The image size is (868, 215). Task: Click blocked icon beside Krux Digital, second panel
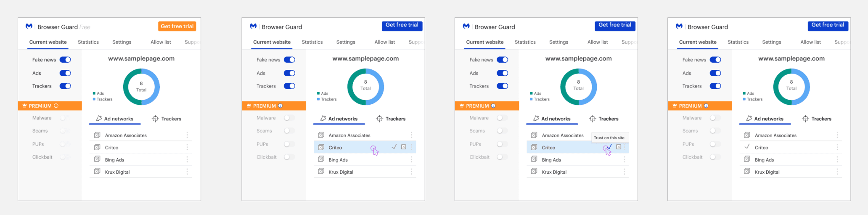point(321,172)
